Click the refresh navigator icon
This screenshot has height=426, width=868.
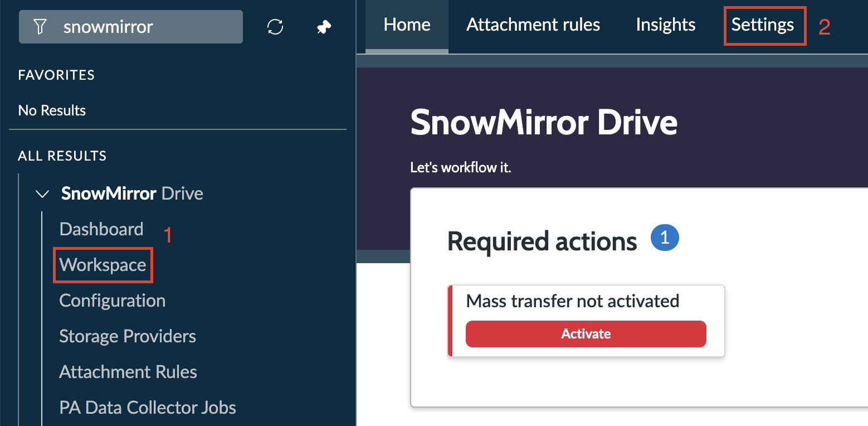(275, 27)
